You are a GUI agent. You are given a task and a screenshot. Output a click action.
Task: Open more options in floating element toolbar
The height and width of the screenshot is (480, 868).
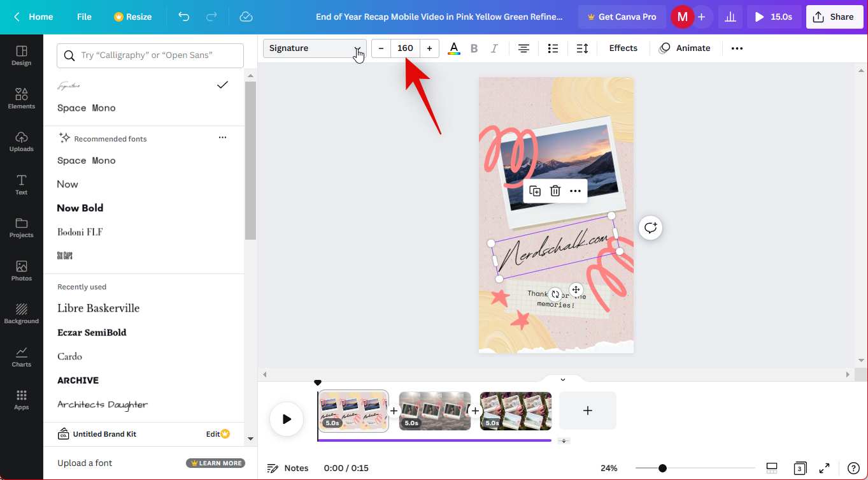coord(575,191)
